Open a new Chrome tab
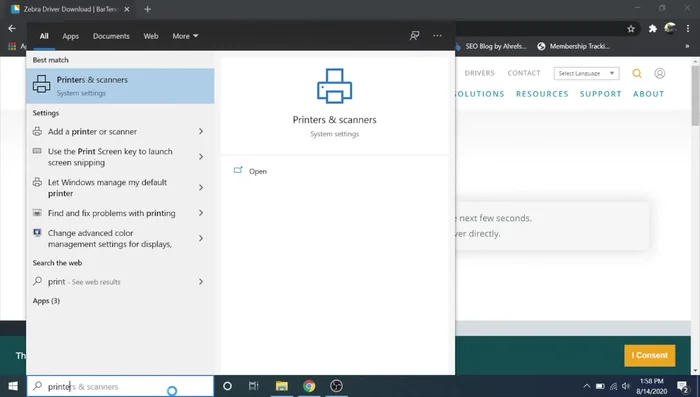700x397 pixels. [147, 9]
